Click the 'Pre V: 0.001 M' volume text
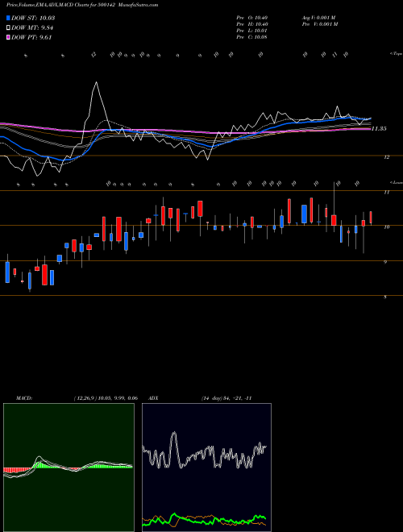This screenshot has height=532, width=403. pyautogui.click(x=320, y=24)
